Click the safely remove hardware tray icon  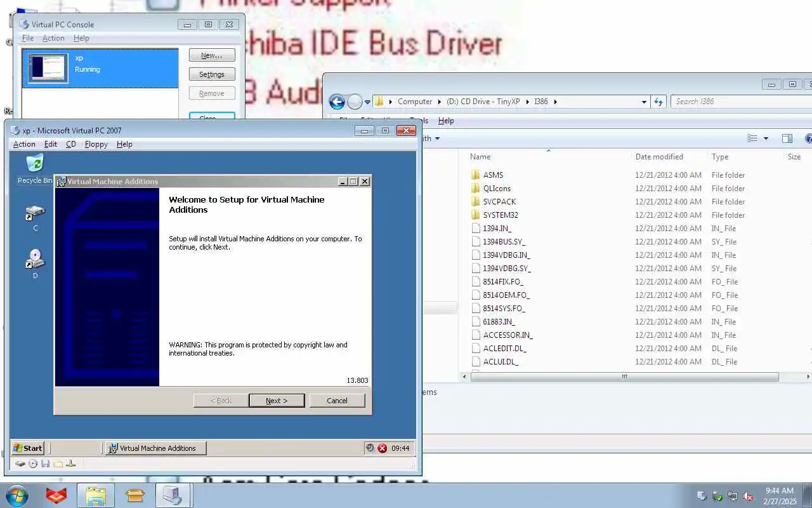pyautogui.click(x=717, y=496)
